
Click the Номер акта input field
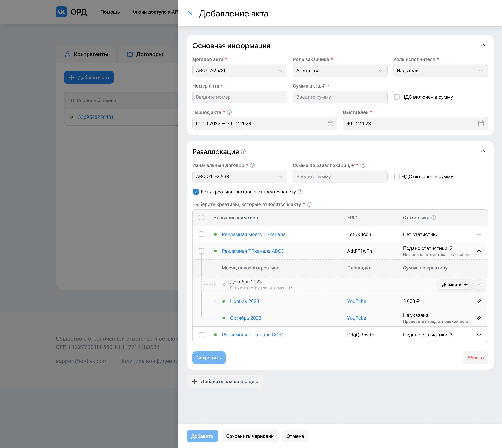tap(239, 97)
